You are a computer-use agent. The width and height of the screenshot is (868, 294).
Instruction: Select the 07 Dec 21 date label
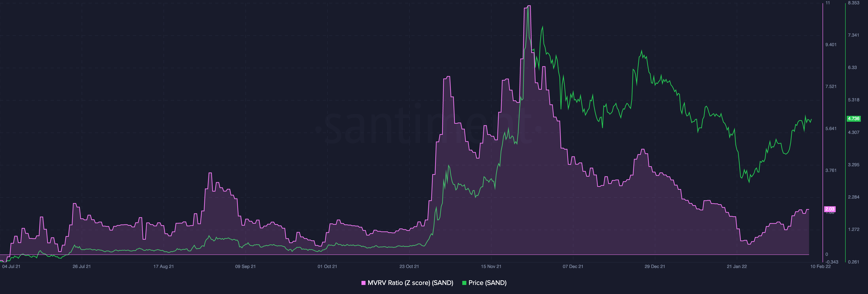coord(573,266)
